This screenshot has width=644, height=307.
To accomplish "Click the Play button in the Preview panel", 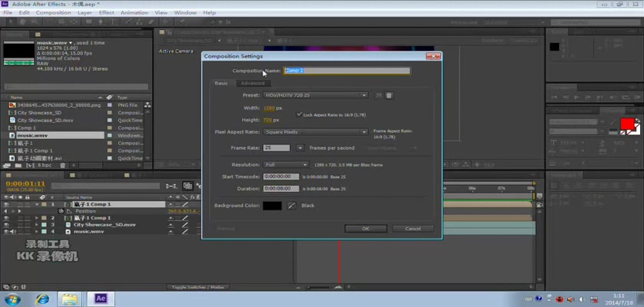I will (x=577, y=97).
